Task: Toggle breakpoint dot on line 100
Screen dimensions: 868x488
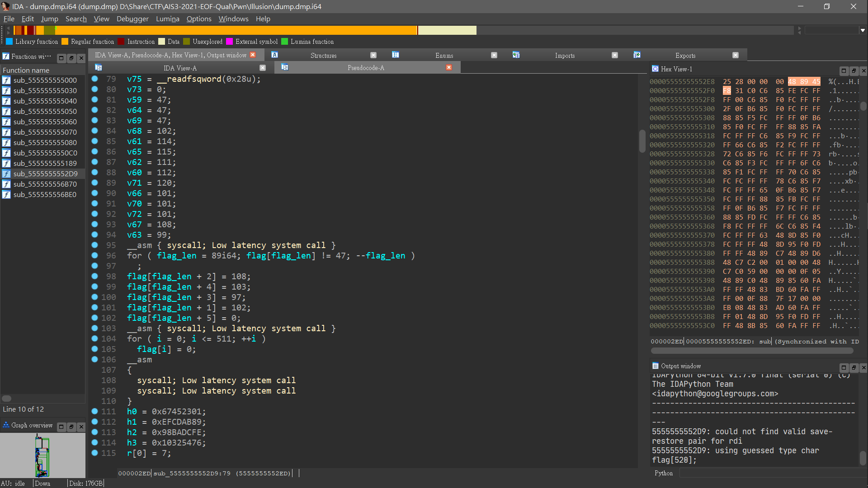Action: (95, 297)
